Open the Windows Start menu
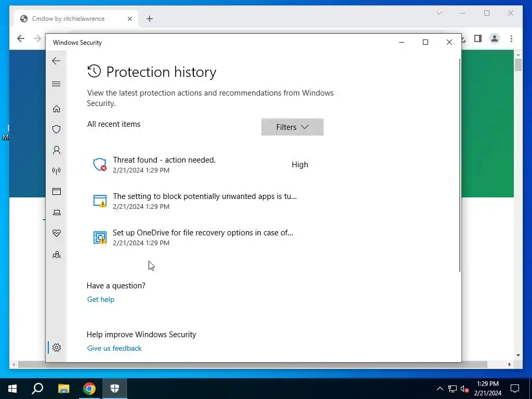This screenshot has height=399, width=532. [x=12, y=389]
